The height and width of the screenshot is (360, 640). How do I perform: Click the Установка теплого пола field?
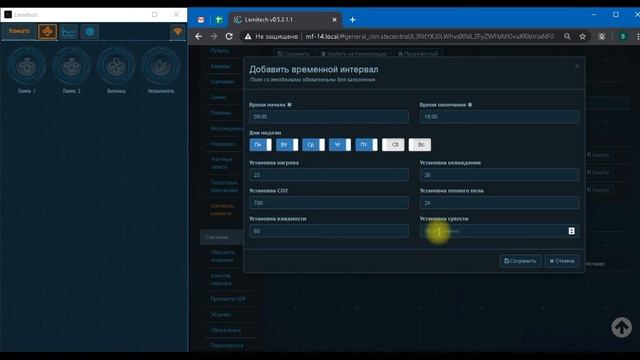[x=499, y=203]
